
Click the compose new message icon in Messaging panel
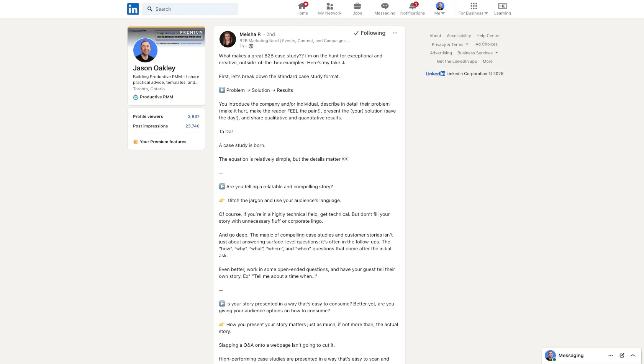pos(622,355)
